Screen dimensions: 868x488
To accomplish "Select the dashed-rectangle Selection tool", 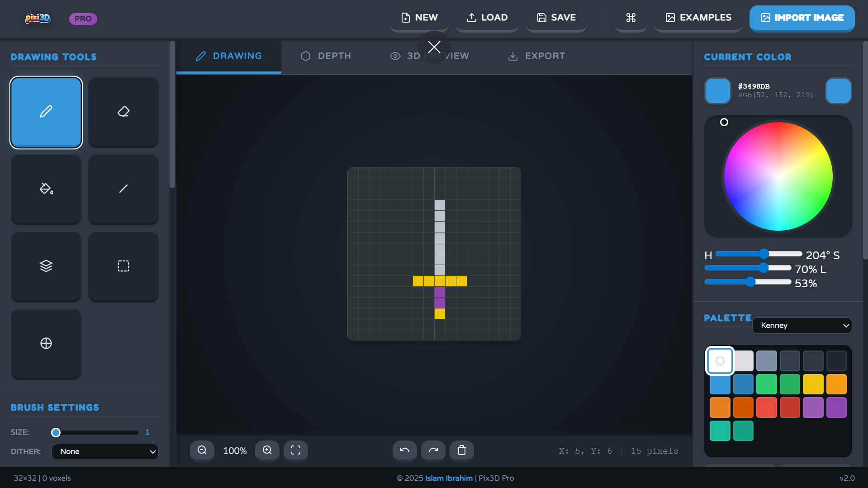I will point(123,267).
